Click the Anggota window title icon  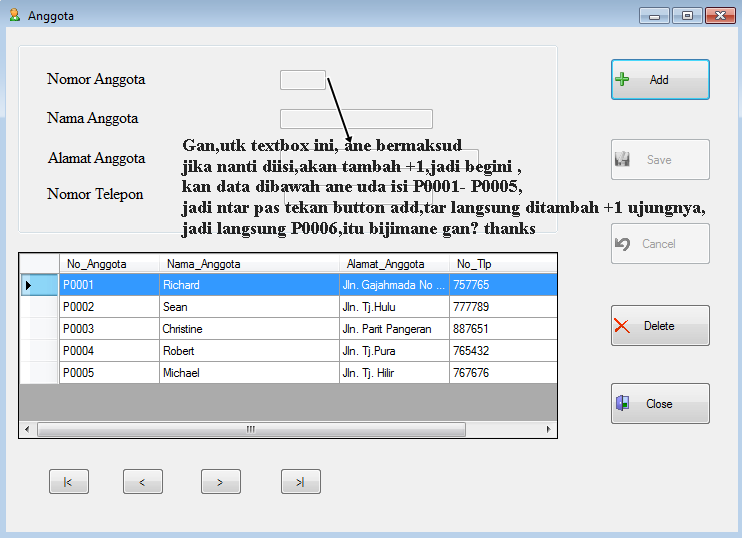click(x=14, y=15)
